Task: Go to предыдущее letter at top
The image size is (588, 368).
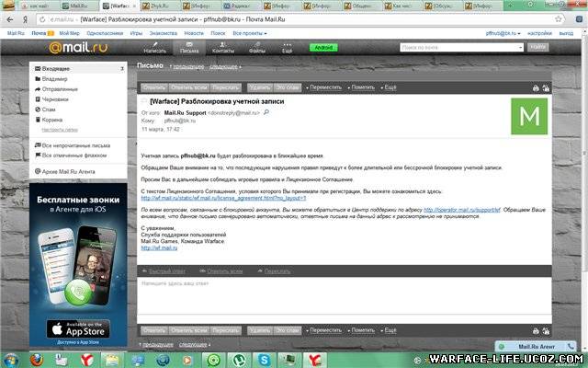Action: [x=187, y=66]
